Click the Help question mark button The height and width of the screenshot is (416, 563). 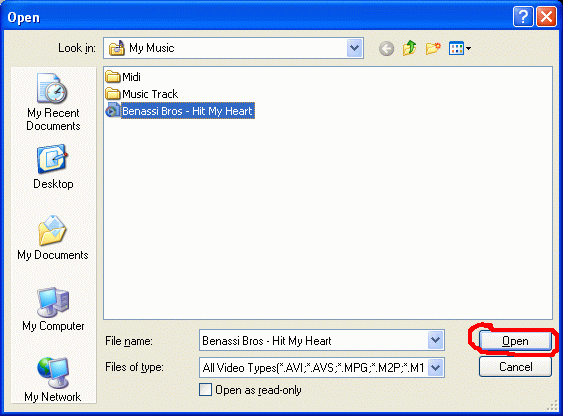click(x=523, y=17)
